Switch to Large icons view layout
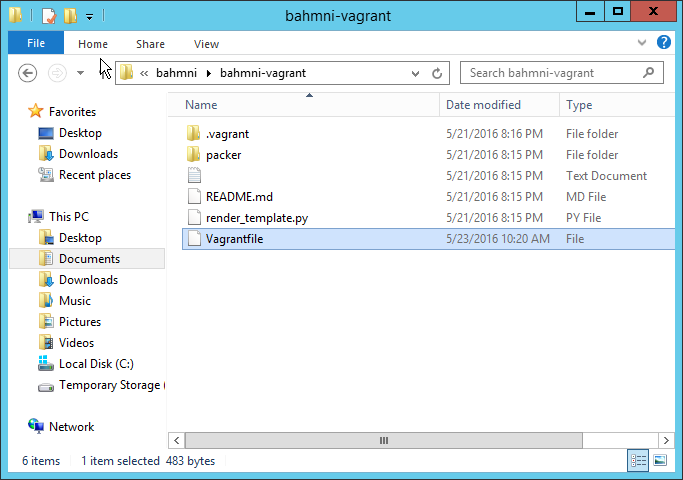Viewport: 683px width, 480px height. (x=660, y=460)
